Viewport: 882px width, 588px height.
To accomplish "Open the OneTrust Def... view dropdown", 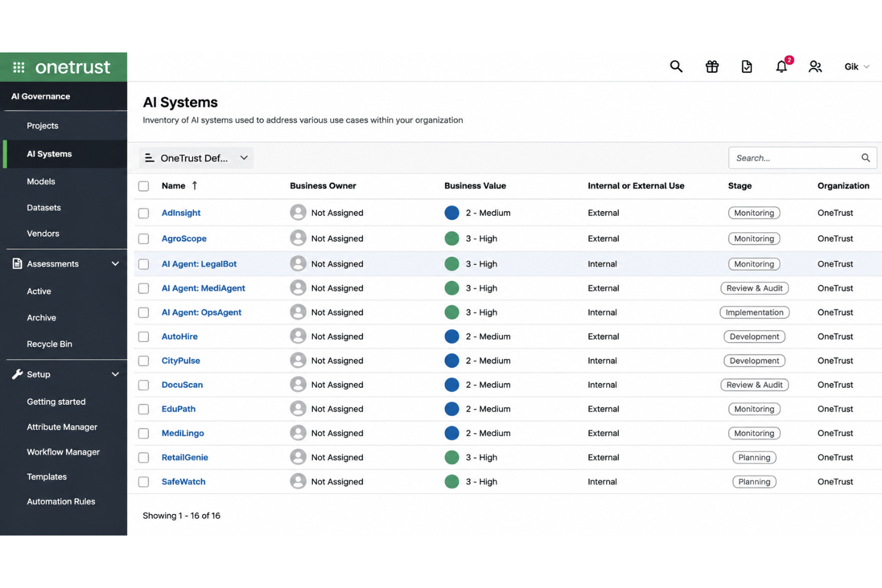I will click(196, 158).
